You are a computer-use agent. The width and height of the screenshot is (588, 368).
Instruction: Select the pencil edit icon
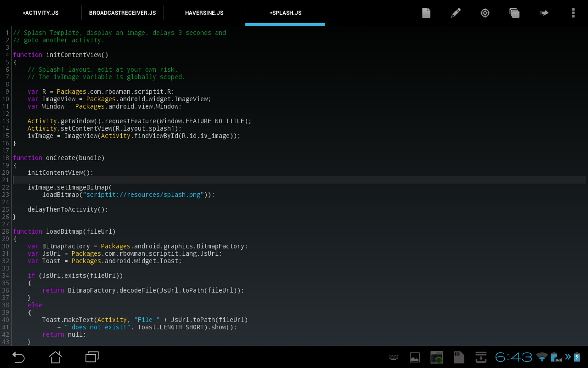point(456,13)
